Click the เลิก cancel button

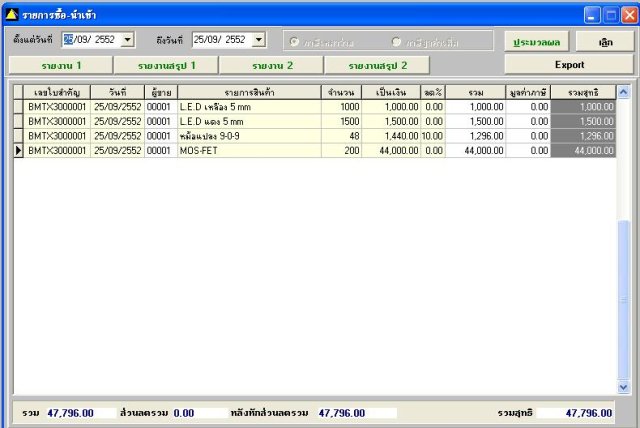click(x=605, y=42)
